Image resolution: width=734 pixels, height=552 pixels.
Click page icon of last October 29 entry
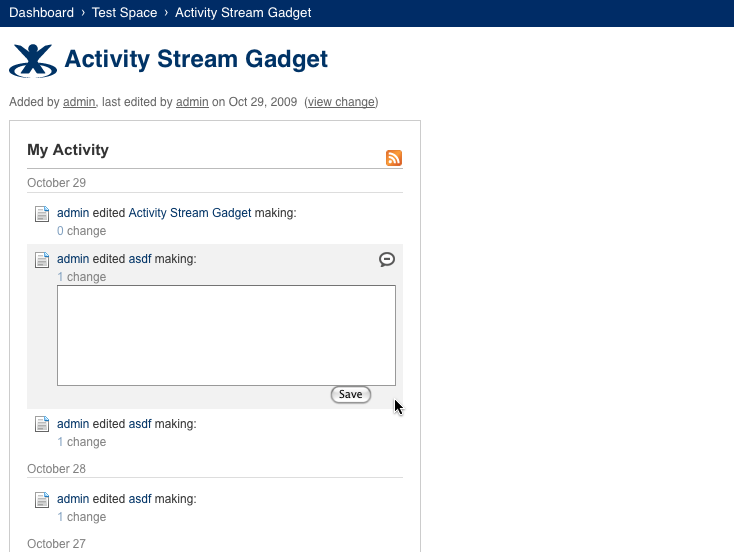pos(42,425)
